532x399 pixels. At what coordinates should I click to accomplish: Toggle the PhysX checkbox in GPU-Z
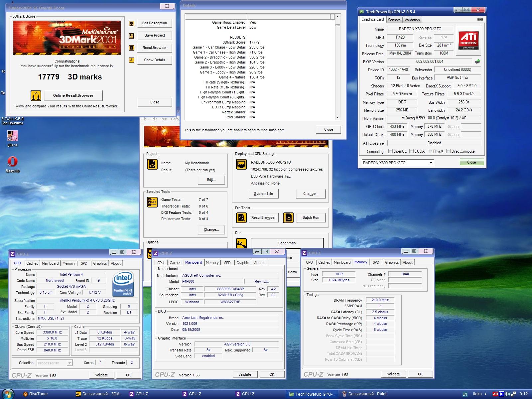[430, 151]
